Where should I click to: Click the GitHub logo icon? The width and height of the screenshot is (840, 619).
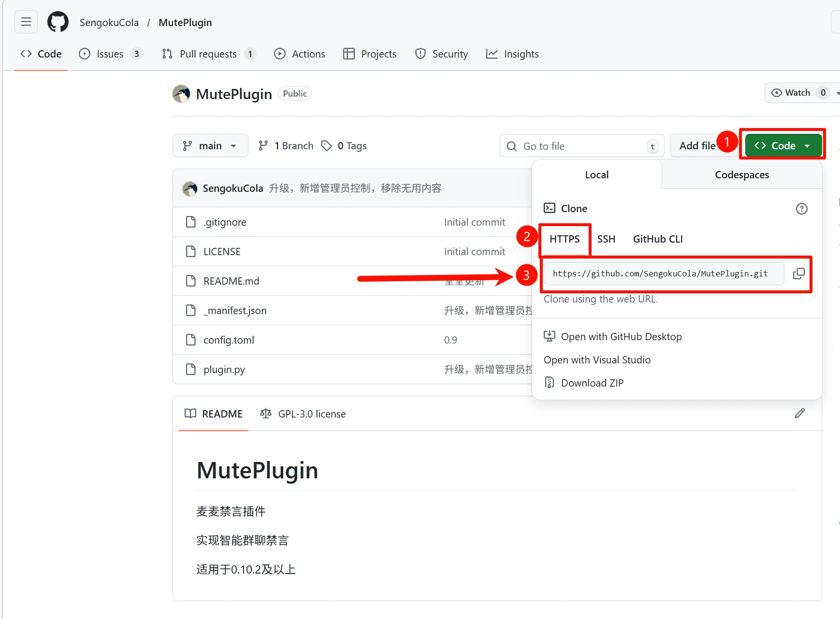(x=58, y=22)
